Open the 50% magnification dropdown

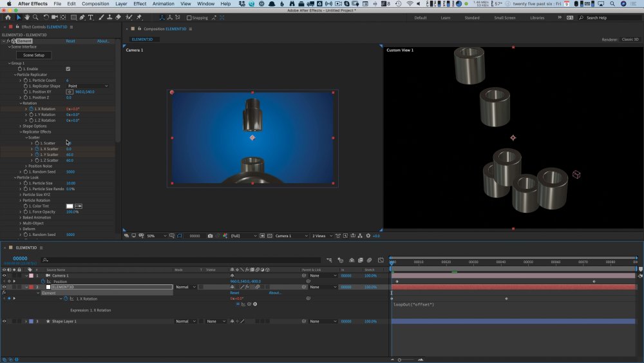click(156, 236)
